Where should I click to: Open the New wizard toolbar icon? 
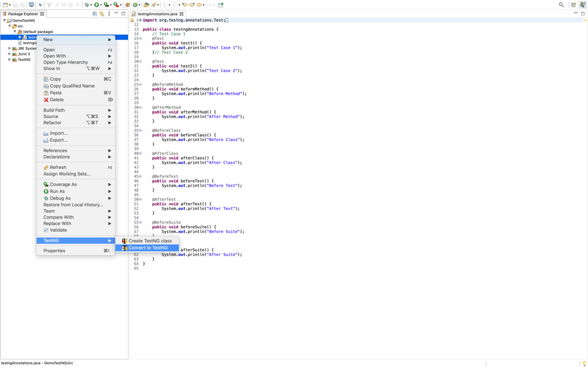pos(5,5)
